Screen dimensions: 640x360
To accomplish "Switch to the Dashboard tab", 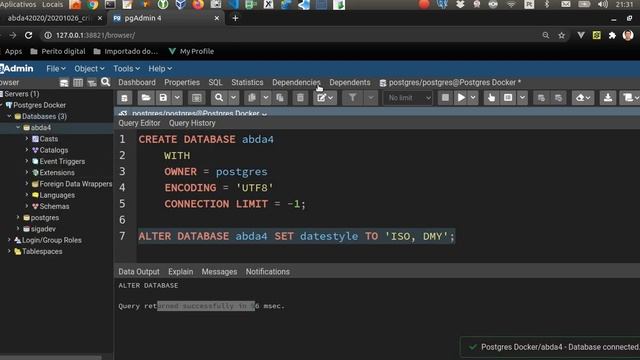I will 137,82.
